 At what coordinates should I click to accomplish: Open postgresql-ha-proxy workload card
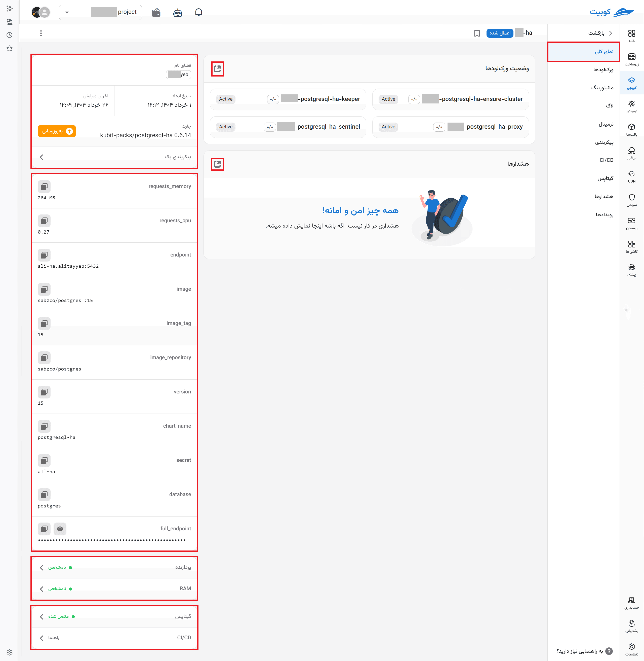pyautogui.click(x=451, y=127)
